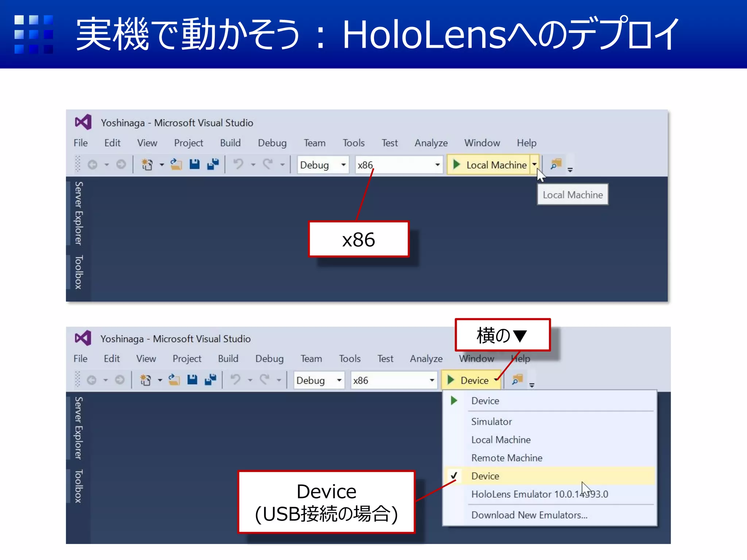Open Project menu in lower window
747x560 pixels.
(x=187, y=358)
